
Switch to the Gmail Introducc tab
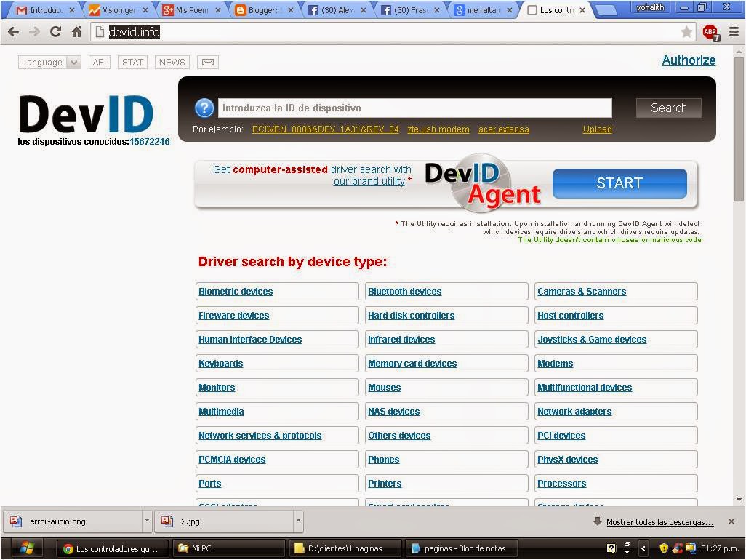click(45, 10)
